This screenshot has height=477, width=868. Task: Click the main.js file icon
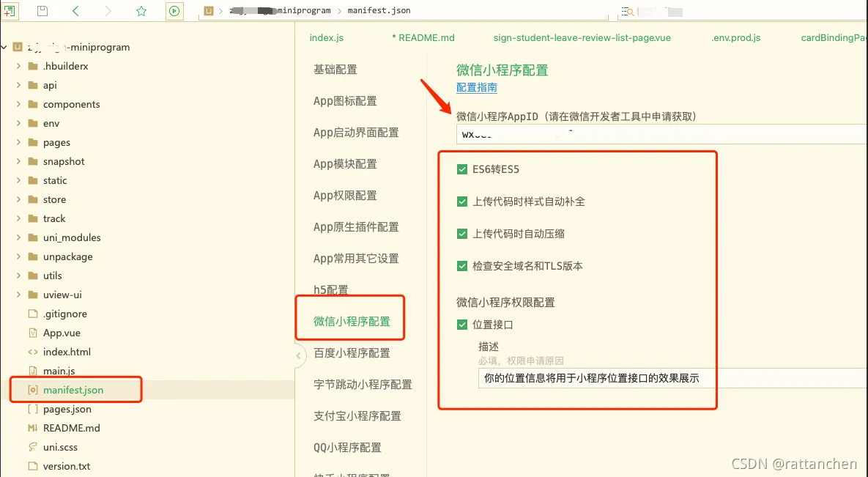[33, 371]
